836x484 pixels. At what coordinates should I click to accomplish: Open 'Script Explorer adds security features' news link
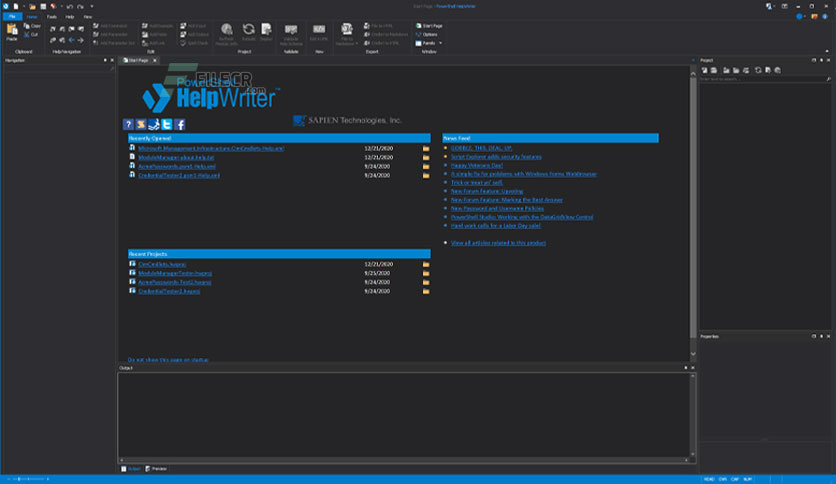496,157
